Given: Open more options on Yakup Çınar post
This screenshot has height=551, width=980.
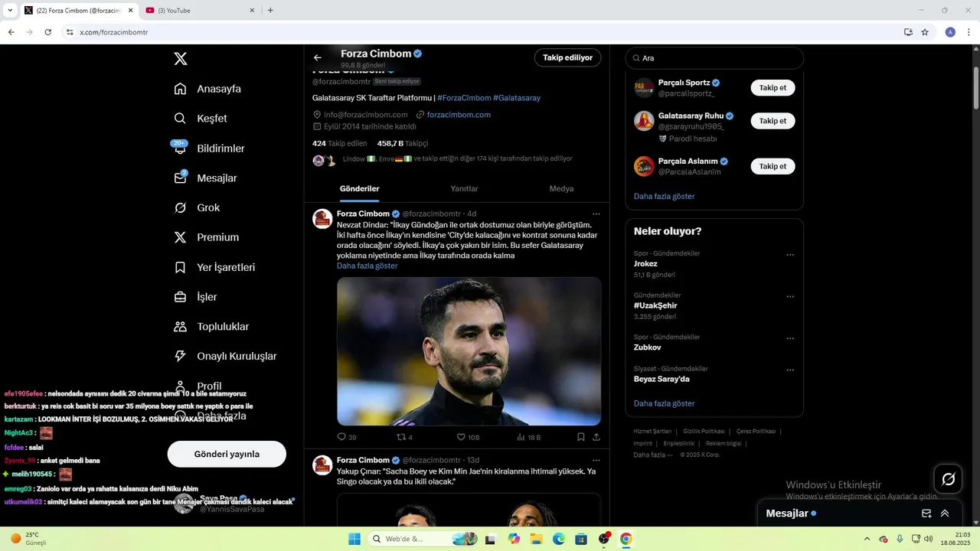Looking at the screenshot, I should [596, 460].
